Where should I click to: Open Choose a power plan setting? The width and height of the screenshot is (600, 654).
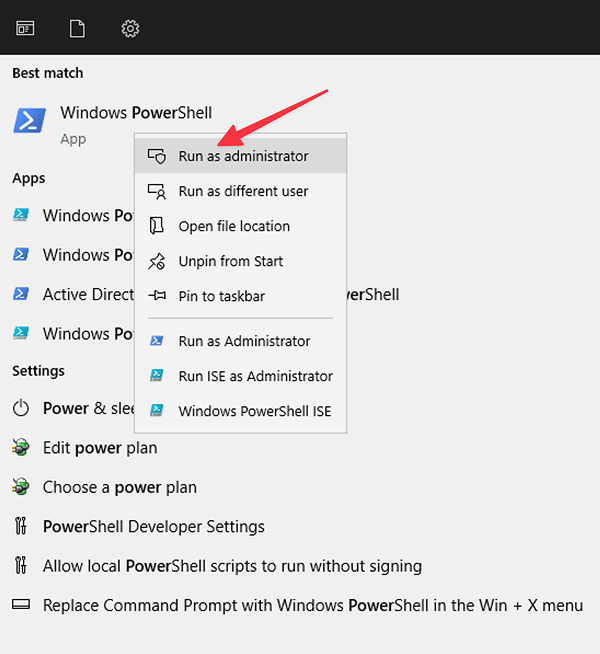120,487
